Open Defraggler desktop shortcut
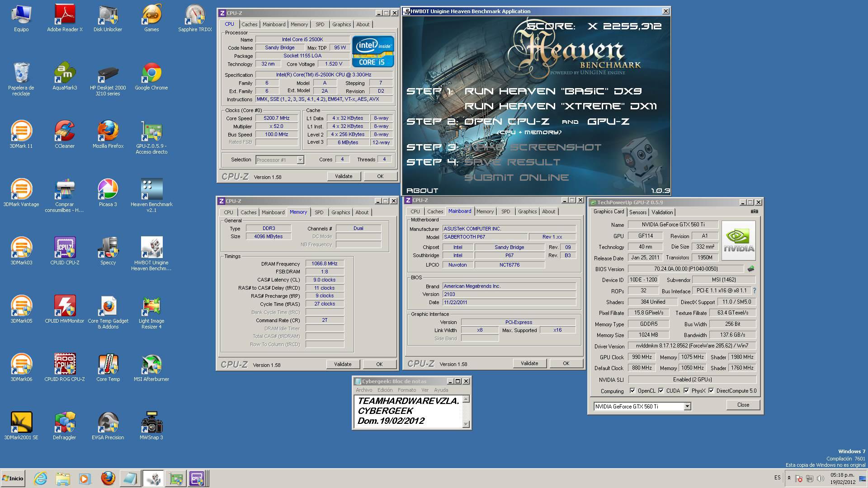Image resolution: width=868 pixels, height=488 pixels. click(x=65, y=426)
